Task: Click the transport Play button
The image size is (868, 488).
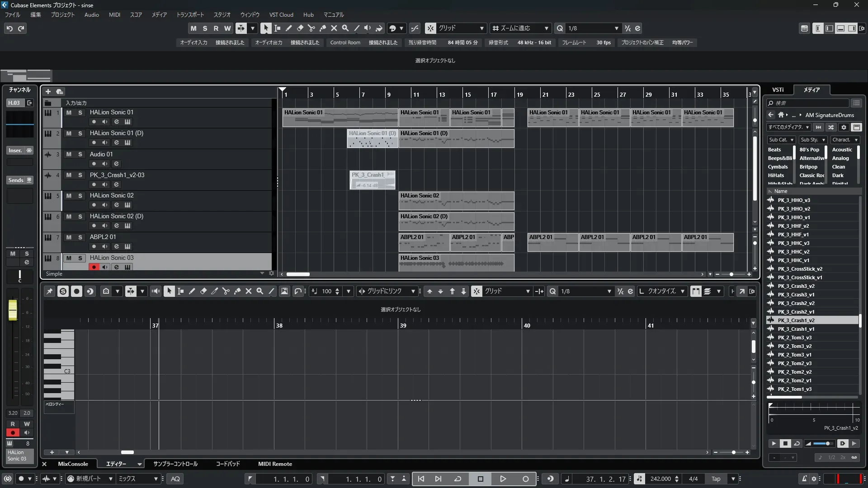Action: (x=503, y=479)
